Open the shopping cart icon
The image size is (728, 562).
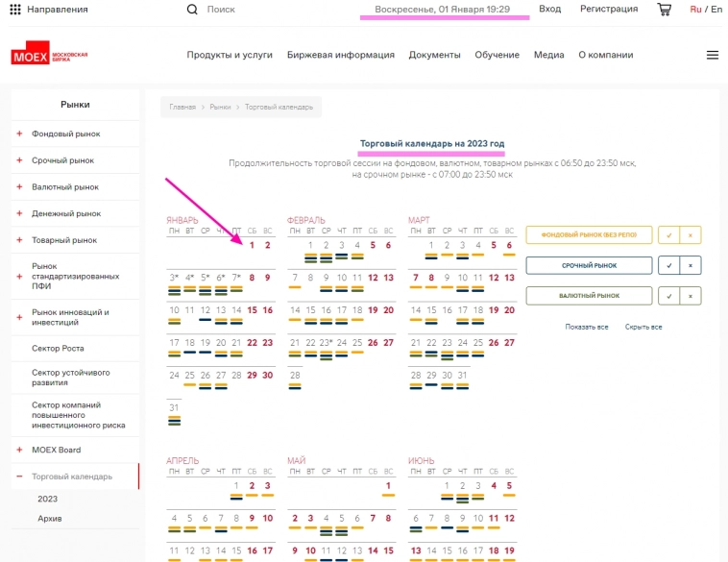click(x=664, y=9)
